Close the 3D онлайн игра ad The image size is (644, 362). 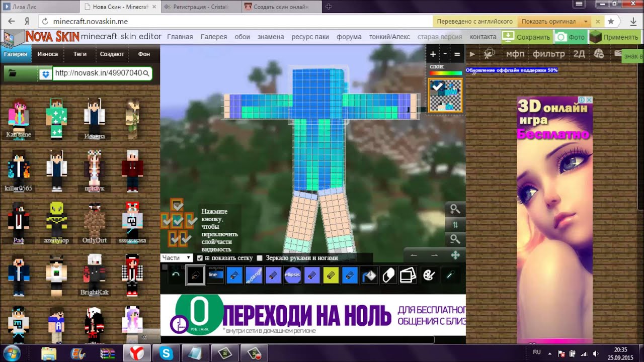589,100
